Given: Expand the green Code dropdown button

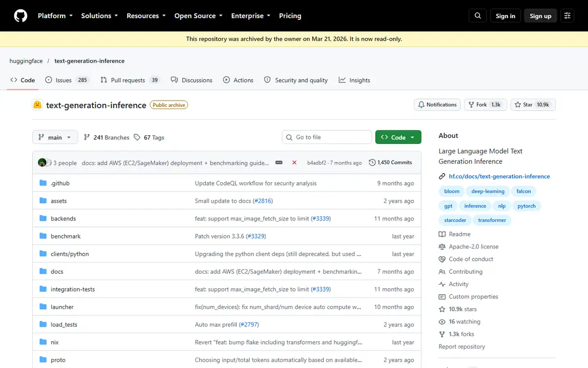Looking at the screenshot, I should point(398,137).
